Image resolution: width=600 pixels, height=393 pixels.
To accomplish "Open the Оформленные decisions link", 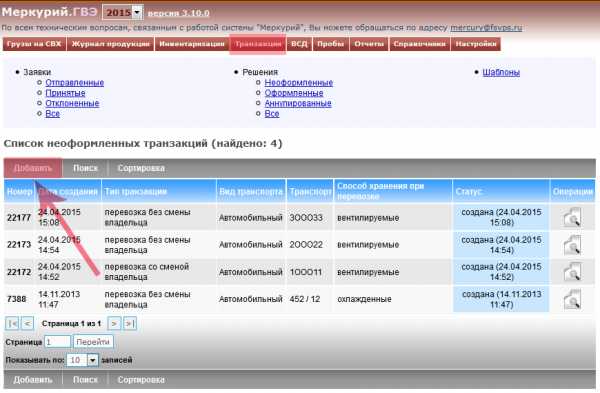I will click(x=294, y=93).
